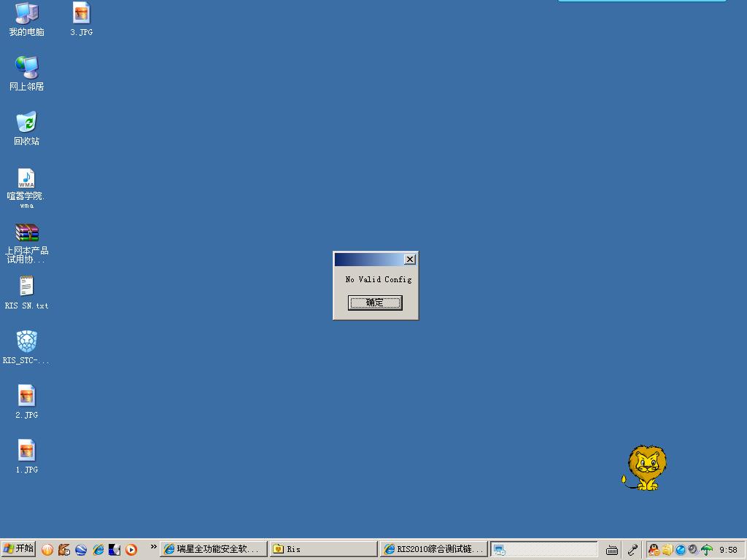Viewport: 747px width, 560px height.
Task: Open the volume speaker tray icon
Action: (693, 550)
